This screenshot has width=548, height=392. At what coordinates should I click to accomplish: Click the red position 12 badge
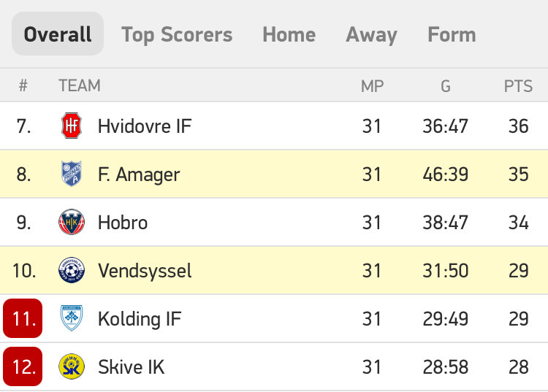(x=23, y=366)
